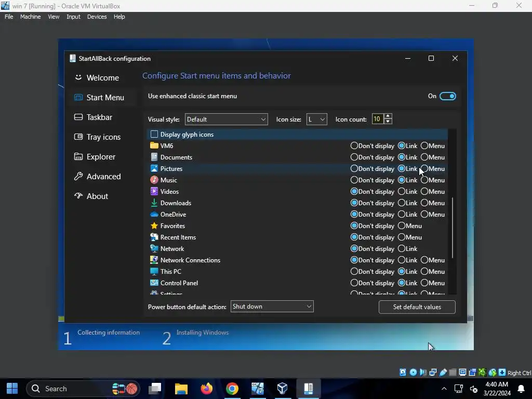The width and height of the screenshot is (532, 399).
Task: Click the VM6 folder icon
Action: [154, 145]
